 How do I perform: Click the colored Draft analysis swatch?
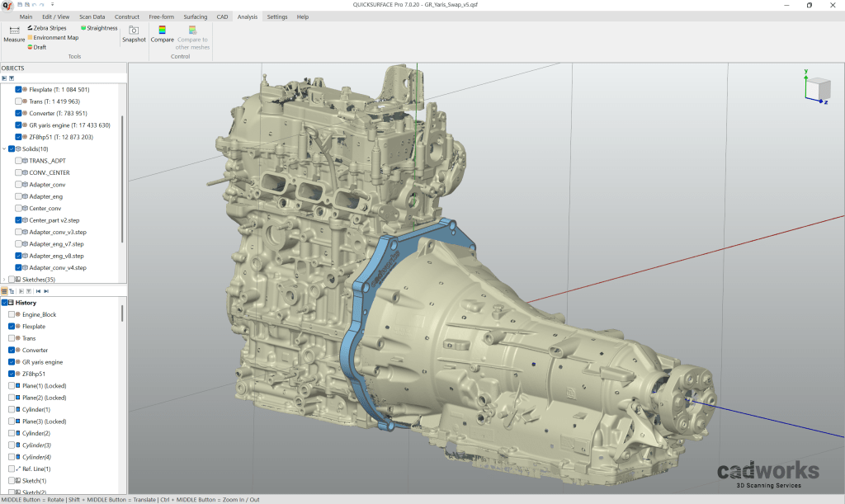pos(28,47)
